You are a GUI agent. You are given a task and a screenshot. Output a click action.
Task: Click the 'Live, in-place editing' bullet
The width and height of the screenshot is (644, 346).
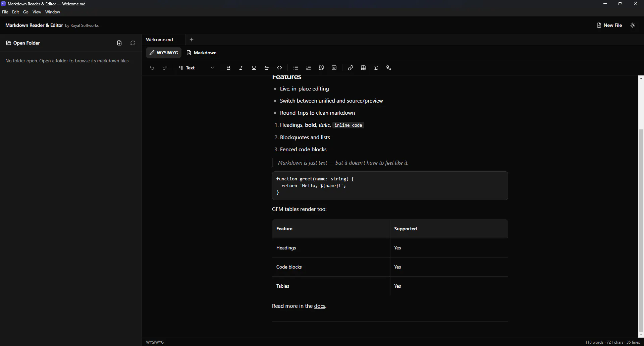click(304, 89)
